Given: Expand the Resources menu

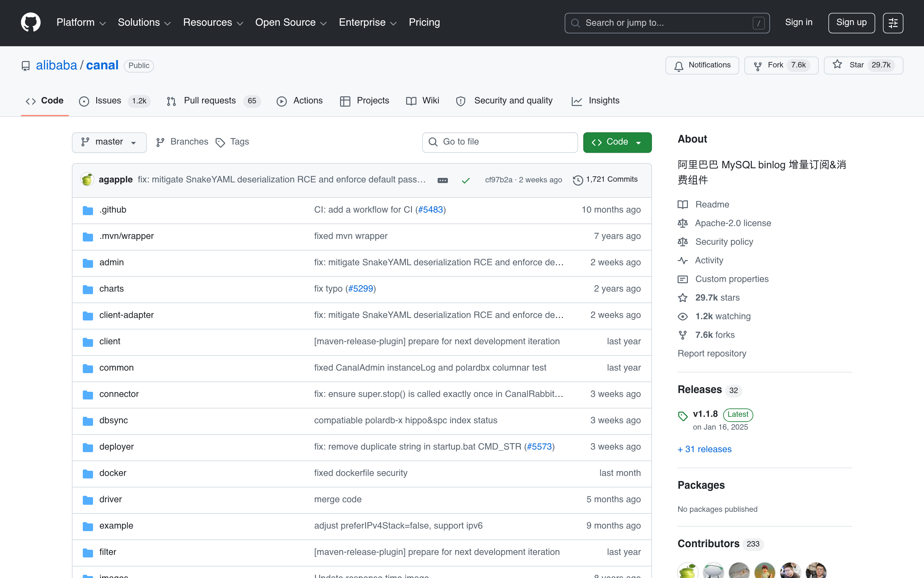Looking at the screenshot, I should [213, 22].
